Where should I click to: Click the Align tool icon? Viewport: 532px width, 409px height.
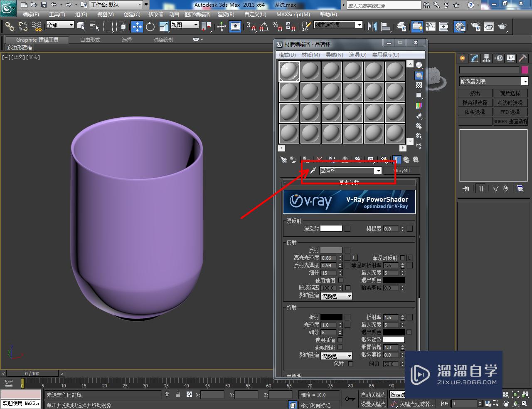(386, 27)
